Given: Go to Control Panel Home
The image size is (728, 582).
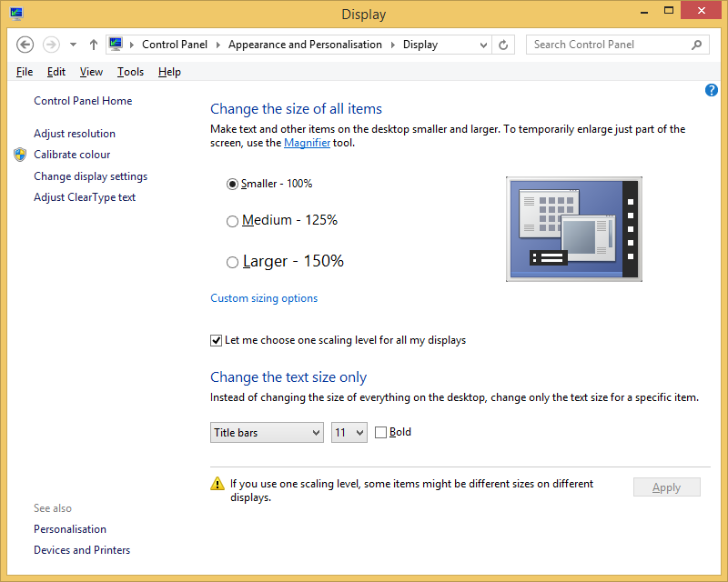Looking at the screenshot, I should (83, 101).
